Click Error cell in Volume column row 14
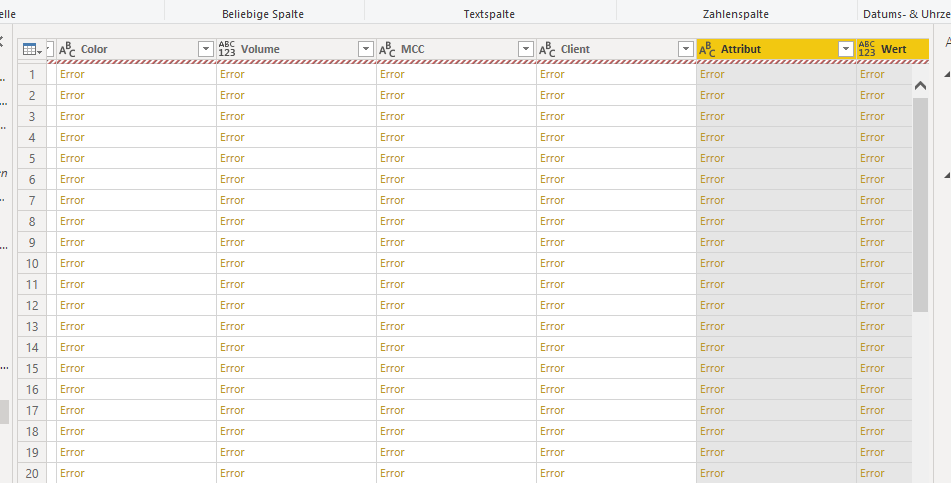Viewport: 951px width, 483px height. (297, 347)
